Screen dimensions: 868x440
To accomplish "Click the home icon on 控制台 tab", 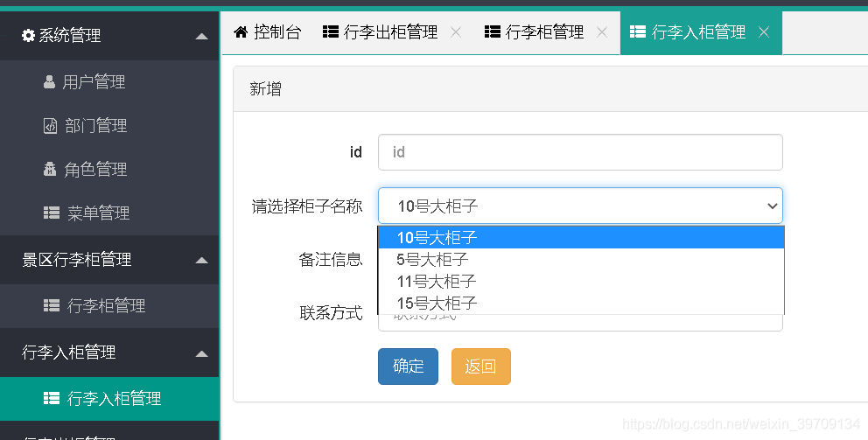I will click(241, 32).
